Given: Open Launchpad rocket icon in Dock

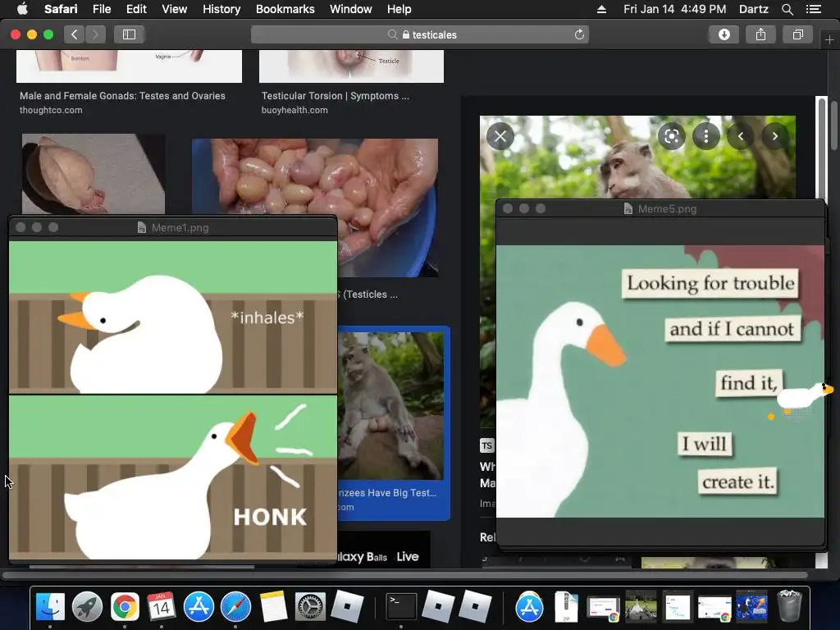Looking at the screenshot, I should 87,607.
